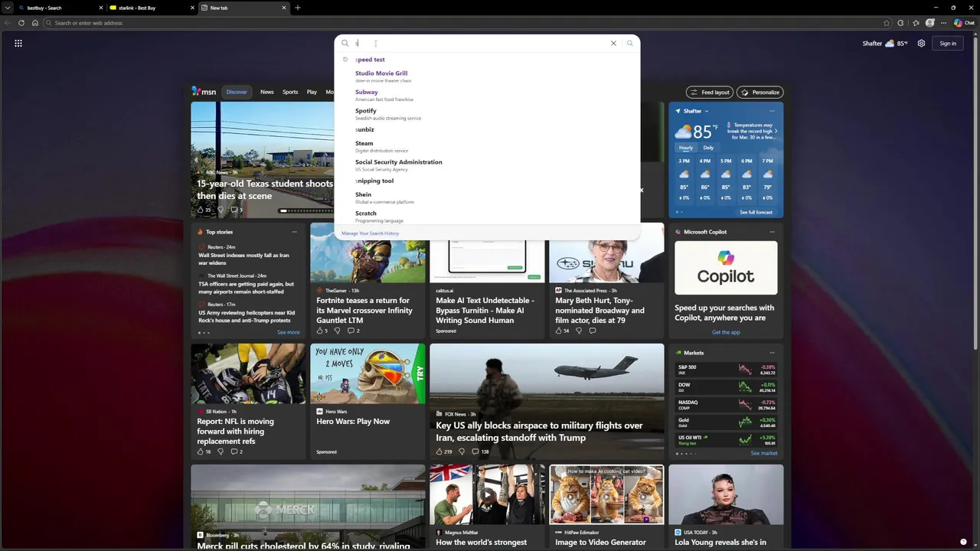Open the MSN apps grid launcher
This screenshot has height=551, width=980.
[x=18, y=44]
